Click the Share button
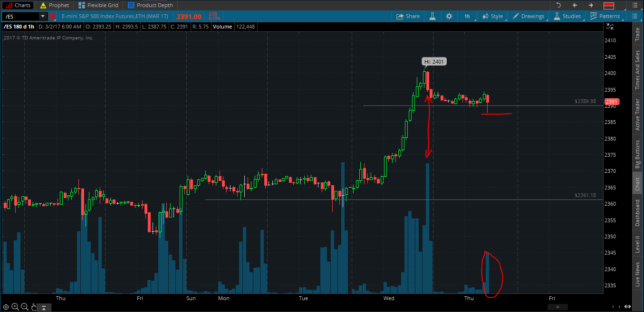Viewport: 644px width, 312px height. (x=408, y=16)
